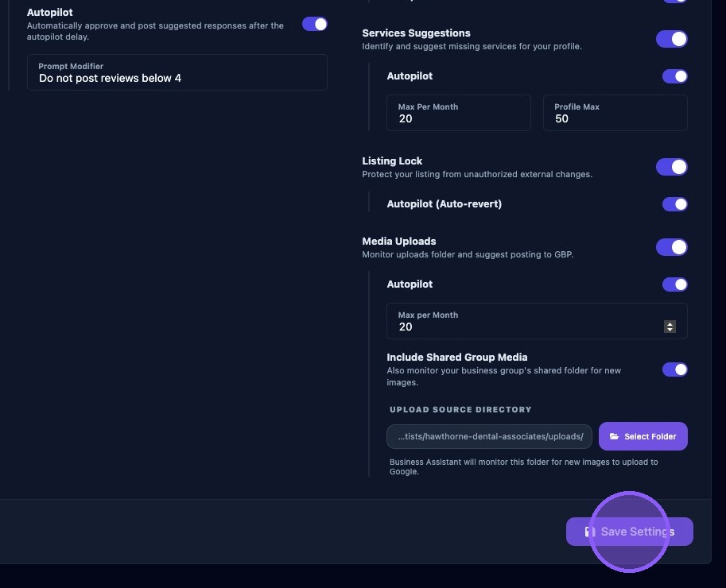Edit the Prompt Modifier text field
Viewport: 726px width, 588px height.
click(177, 72)
